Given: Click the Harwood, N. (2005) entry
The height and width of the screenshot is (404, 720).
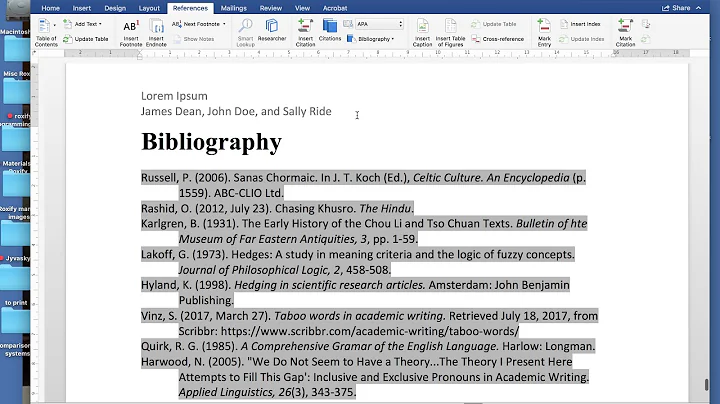Looking at the screenshot, I should point(365,377).
